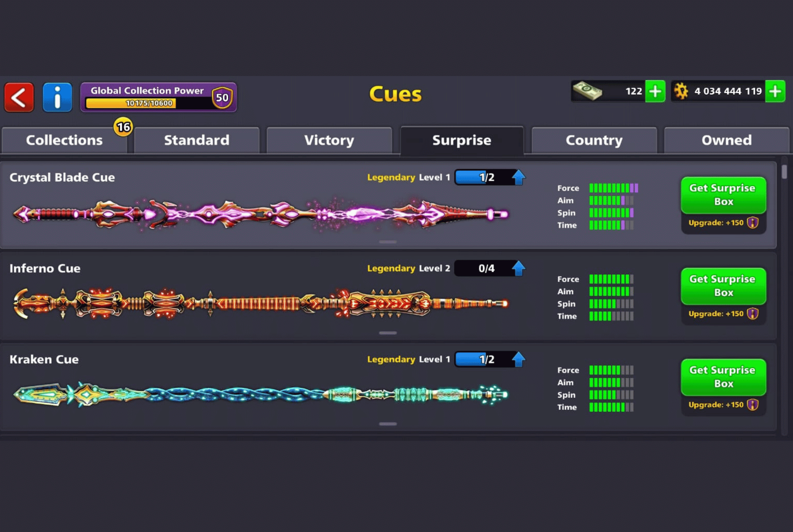This screenshot has height=532, width=793.
Task: Click shield icon beside Crystal Blade upgrade
Action: pos(753,223)
